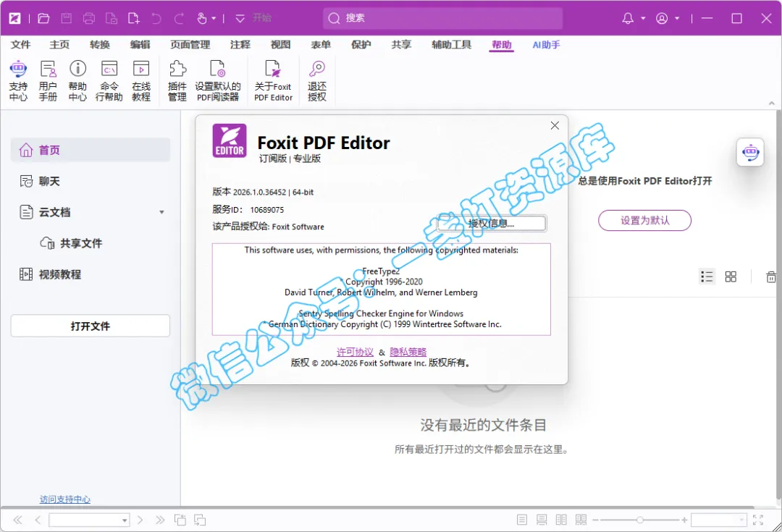Open Command Line Help (命令行帮助)

[x=109, y=80]
